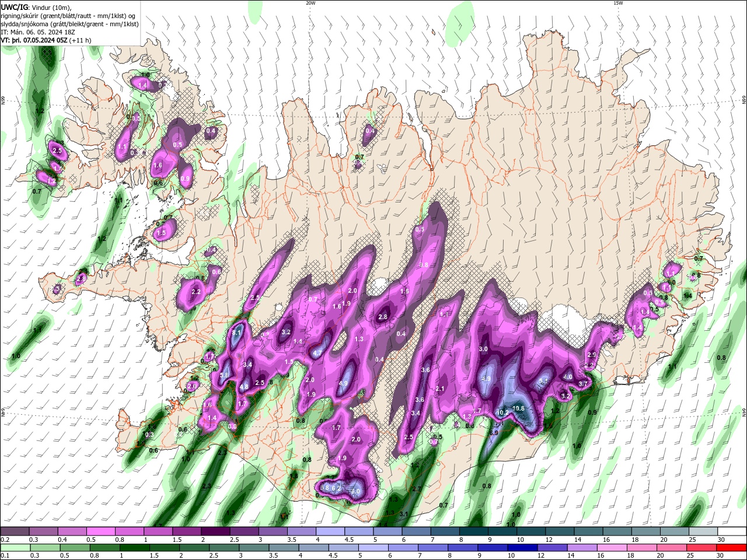The height and width of the screenshot is (560, 747).
Task: Select the snow legend swatch from 6 to 7
Action: pyautogui.click(x=416, y=531)
